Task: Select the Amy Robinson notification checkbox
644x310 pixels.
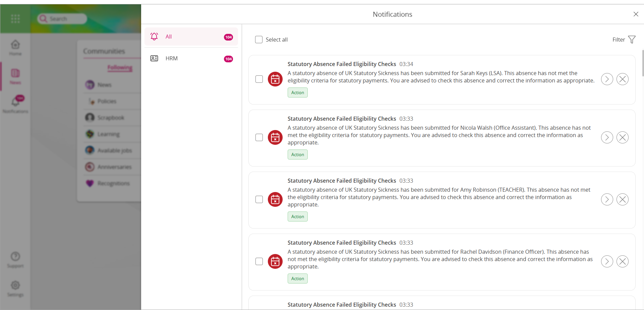Action: click(259, 199)
